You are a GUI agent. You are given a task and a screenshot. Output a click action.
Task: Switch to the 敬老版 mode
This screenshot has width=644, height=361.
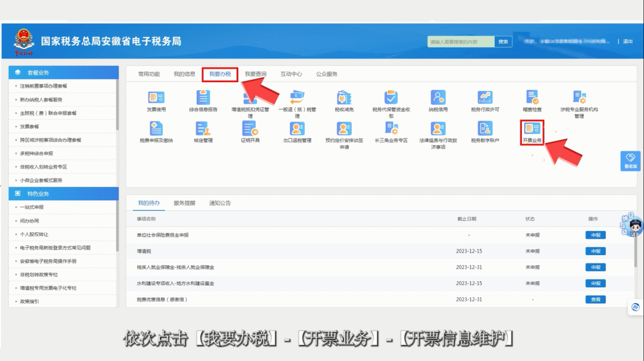[630, 161]
